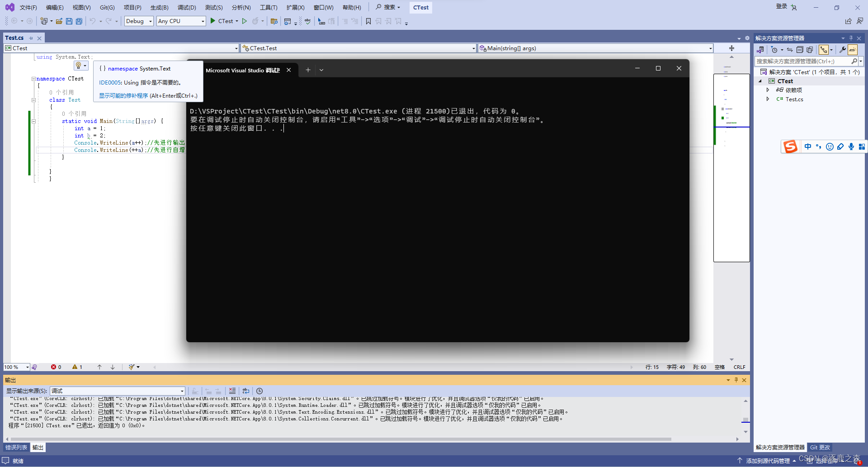Open the 文件(F) menu
This screenshot has height=467, width=868.
click(28, 7)
